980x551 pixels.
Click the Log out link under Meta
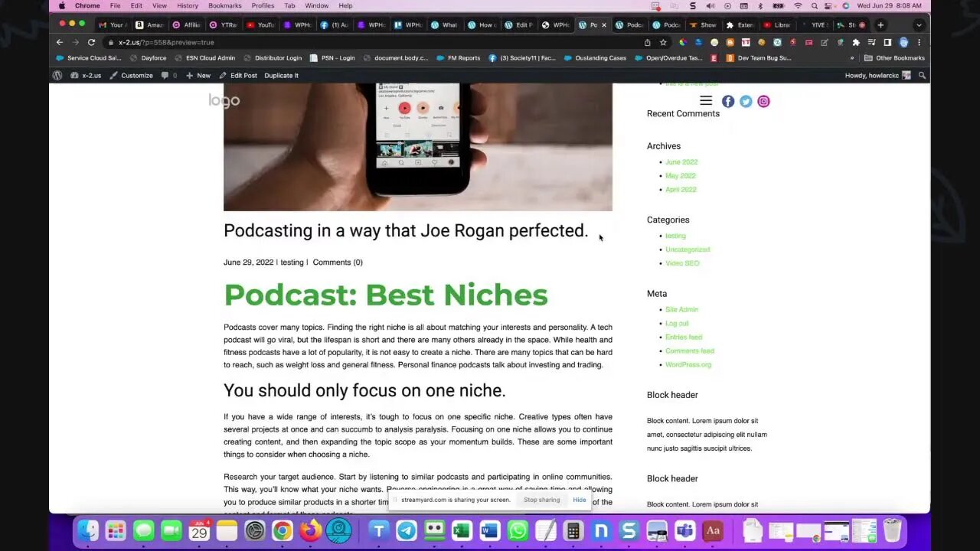tap(677, 324)
